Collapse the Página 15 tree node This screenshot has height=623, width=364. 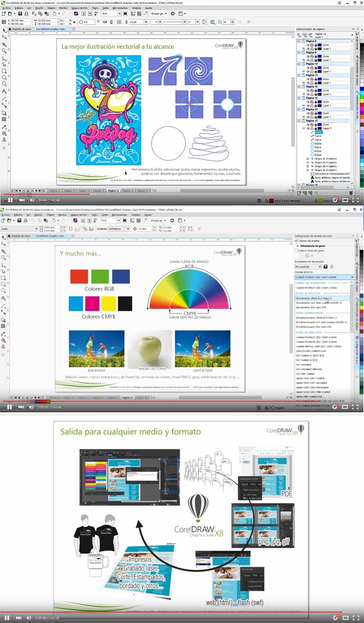(x=299, y=120)
